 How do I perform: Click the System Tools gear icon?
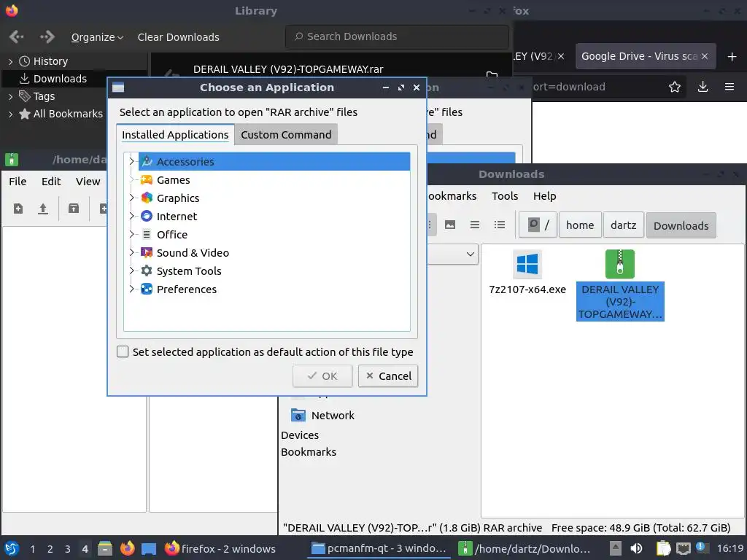pos(147,271)
